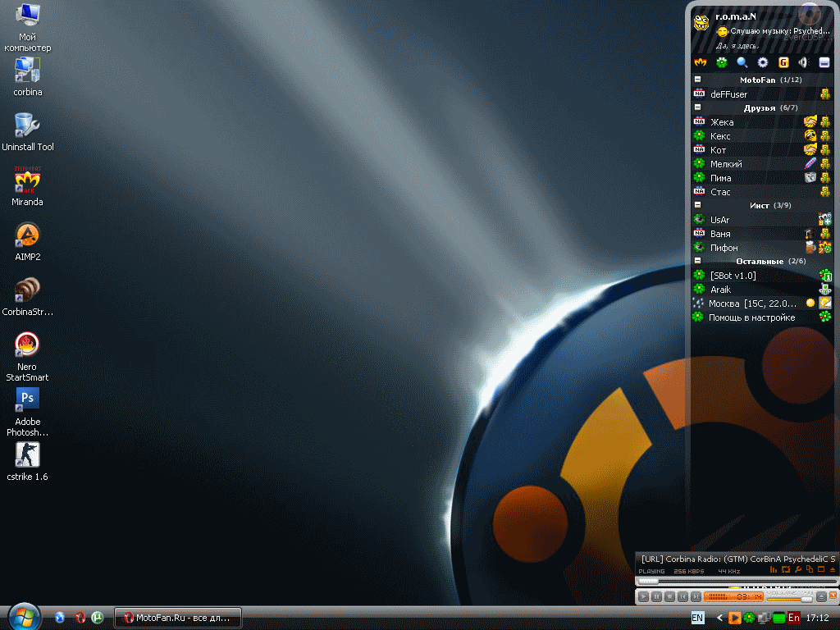Click the AIMP overlapping windows icon

tap(810, 569)
